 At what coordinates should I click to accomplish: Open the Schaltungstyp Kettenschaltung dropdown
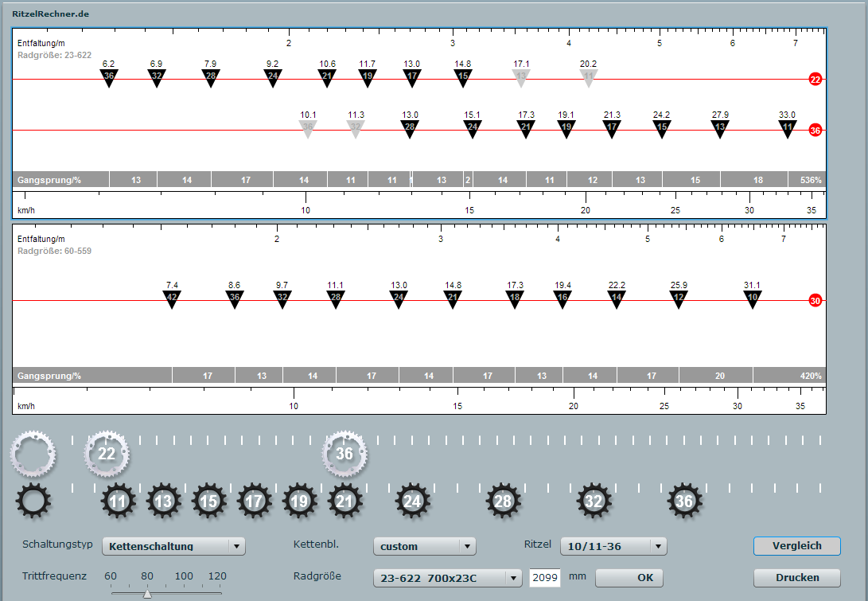tap(173, 546)
